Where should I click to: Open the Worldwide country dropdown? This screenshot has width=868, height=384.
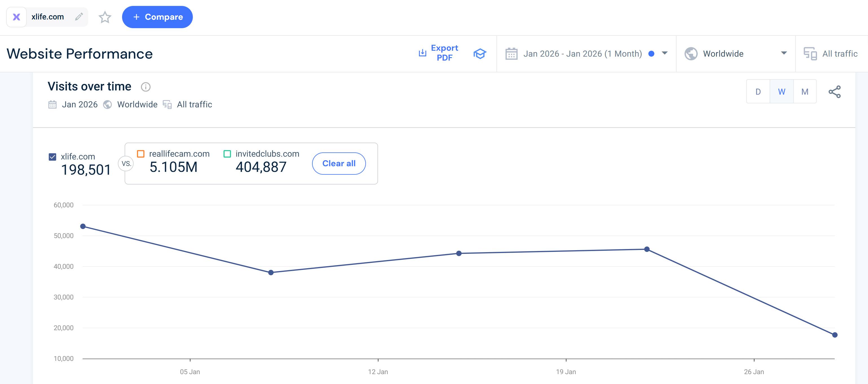click(x=783, y=53)
